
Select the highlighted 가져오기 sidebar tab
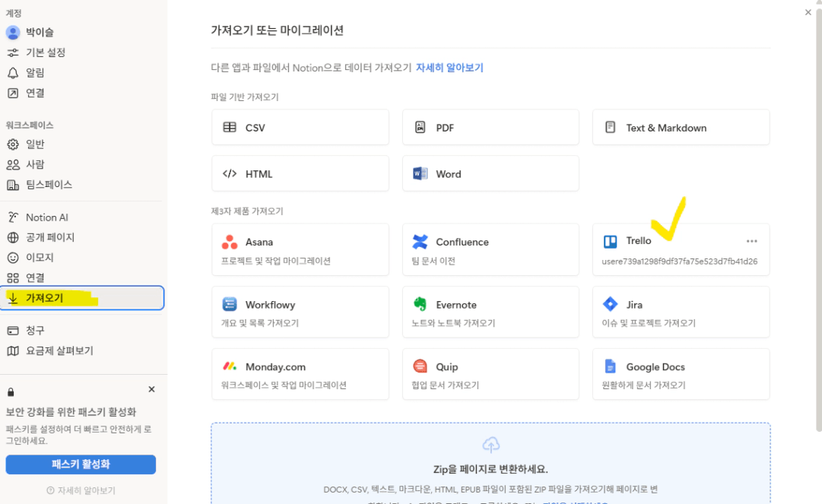[82, 298]
